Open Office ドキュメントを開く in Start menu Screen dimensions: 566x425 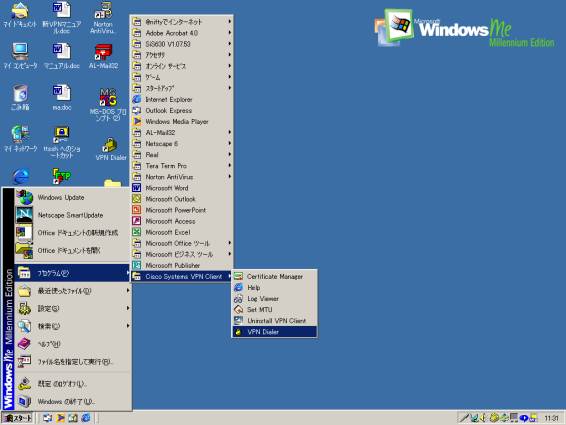point(73,251)
